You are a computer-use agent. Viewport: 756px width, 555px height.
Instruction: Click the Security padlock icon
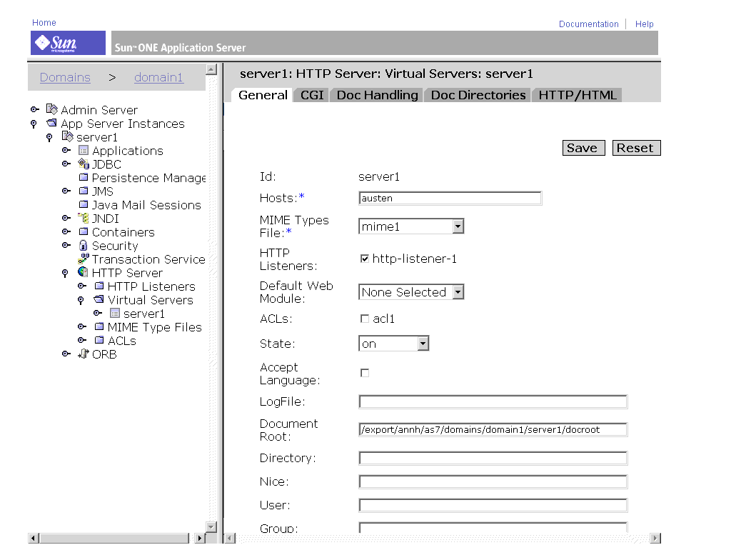(x=84, y=245)
